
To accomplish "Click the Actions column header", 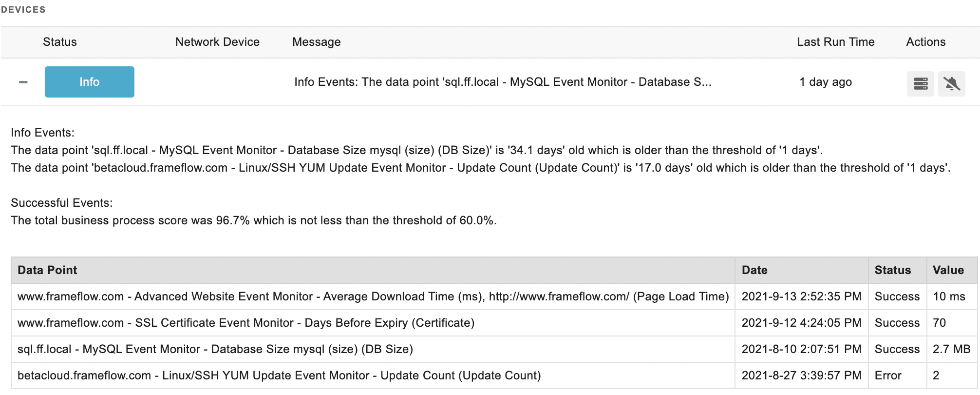I will click(926, 42).
